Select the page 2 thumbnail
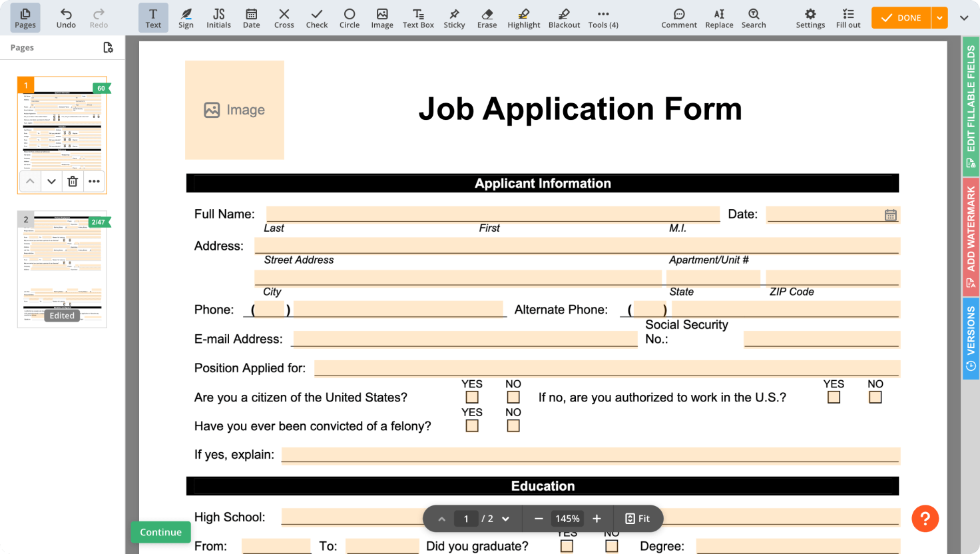The width and height of the screenshot is (980, 554). 62,268
